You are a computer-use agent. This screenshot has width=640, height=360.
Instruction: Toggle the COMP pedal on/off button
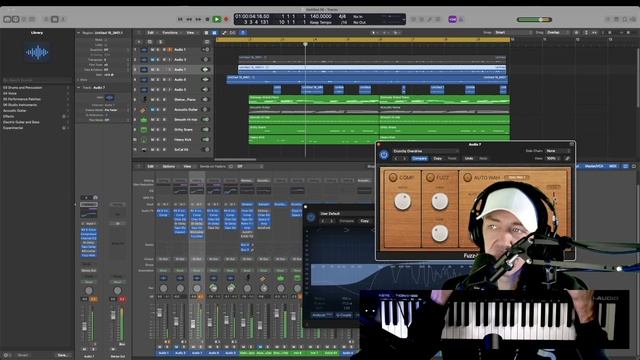tap(393, 178)
